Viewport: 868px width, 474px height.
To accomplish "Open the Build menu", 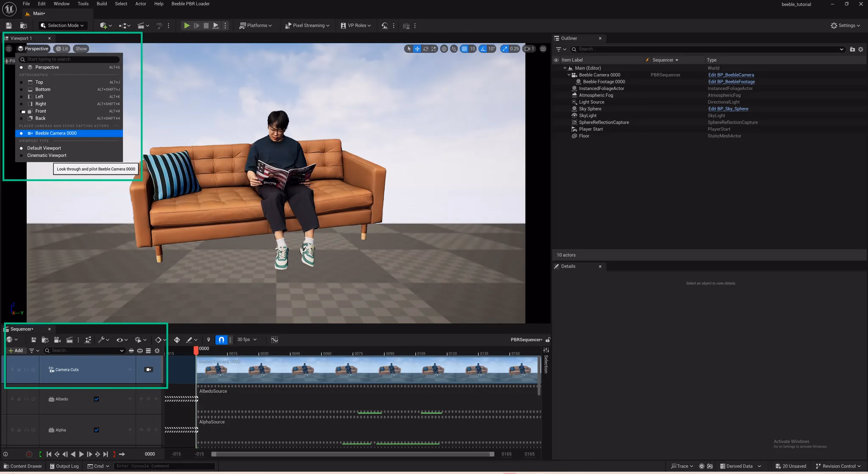I will coord(102,4).
